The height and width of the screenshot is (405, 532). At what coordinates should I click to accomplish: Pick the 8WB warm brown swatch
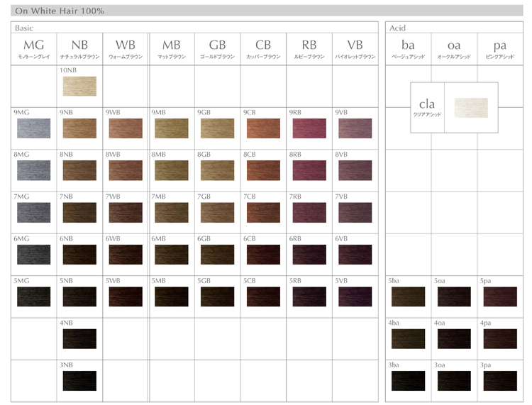coord(126,170)
